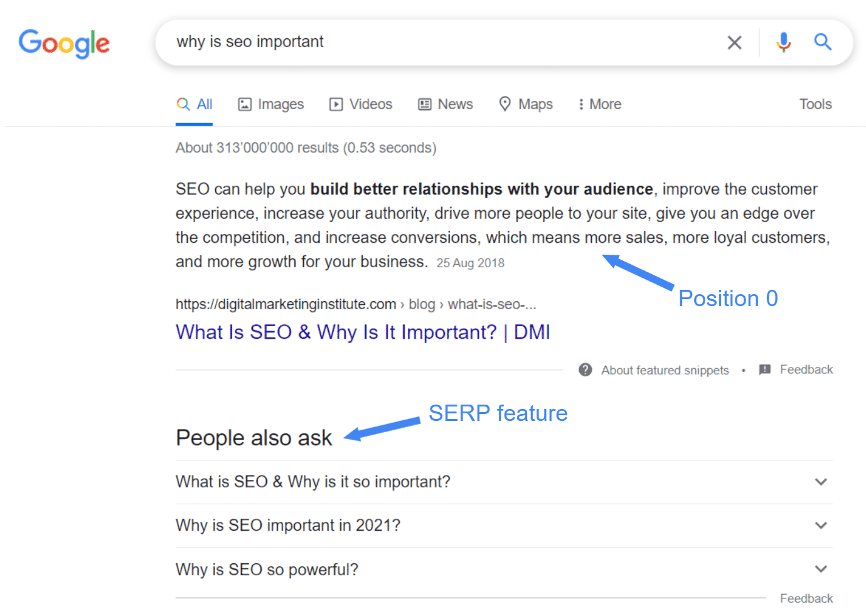Open About featured snippets
Screen dimensions: 866x616
click(x=665, y=370)
